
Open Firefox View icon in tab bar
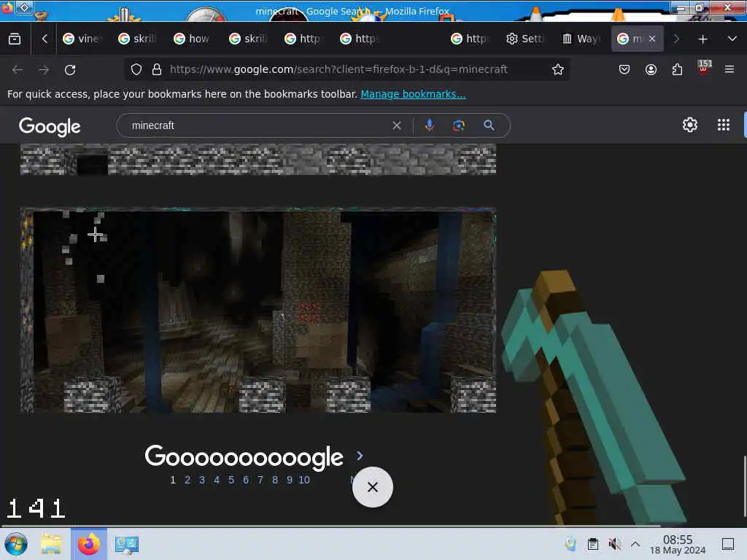click(15, 39)
